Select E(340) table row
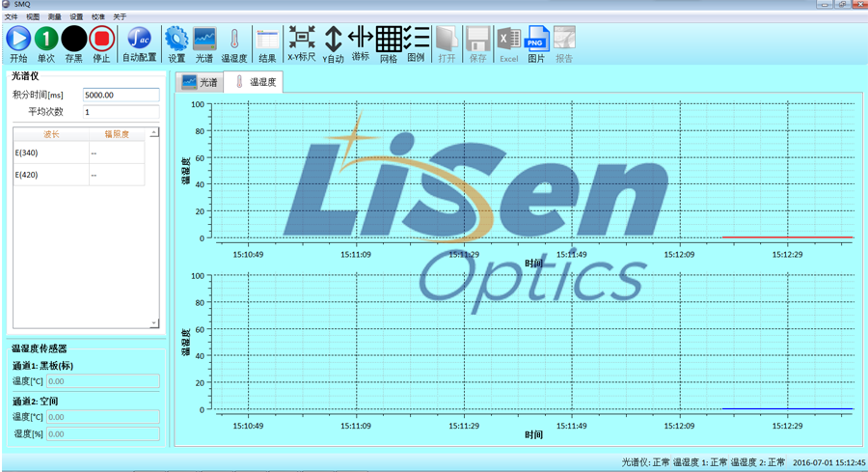 79,153
